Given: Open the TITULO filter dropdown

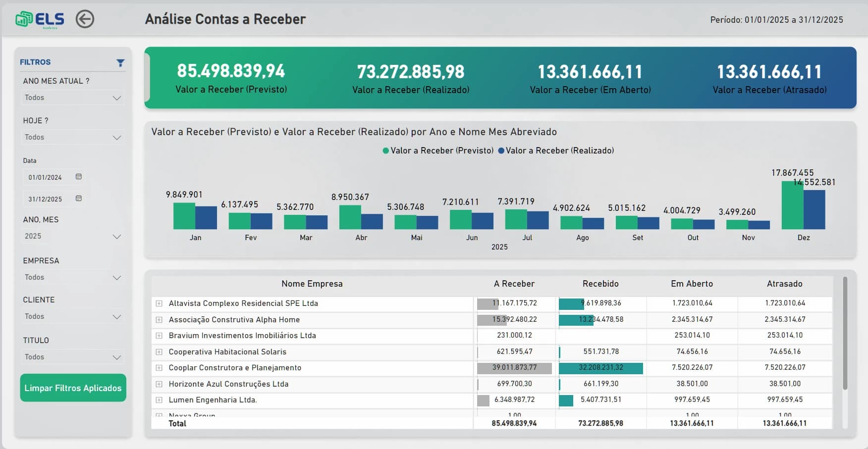Looking at the screenshot, I should point(73,357).
